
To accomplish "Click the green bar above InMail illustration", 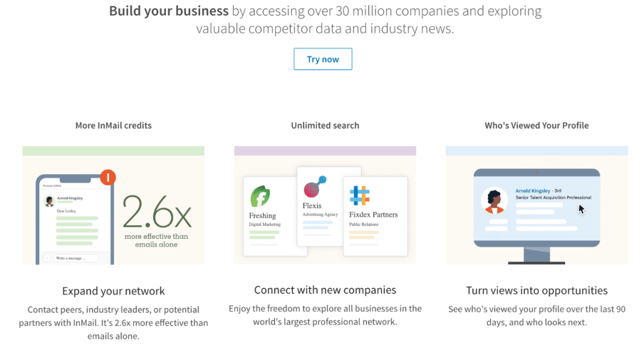I will (113, 150).
